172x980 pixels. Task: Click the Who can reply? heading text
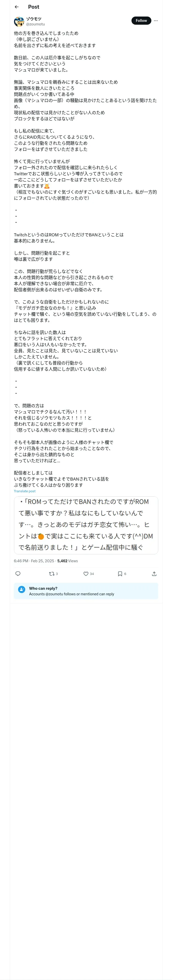pos(43,588)
